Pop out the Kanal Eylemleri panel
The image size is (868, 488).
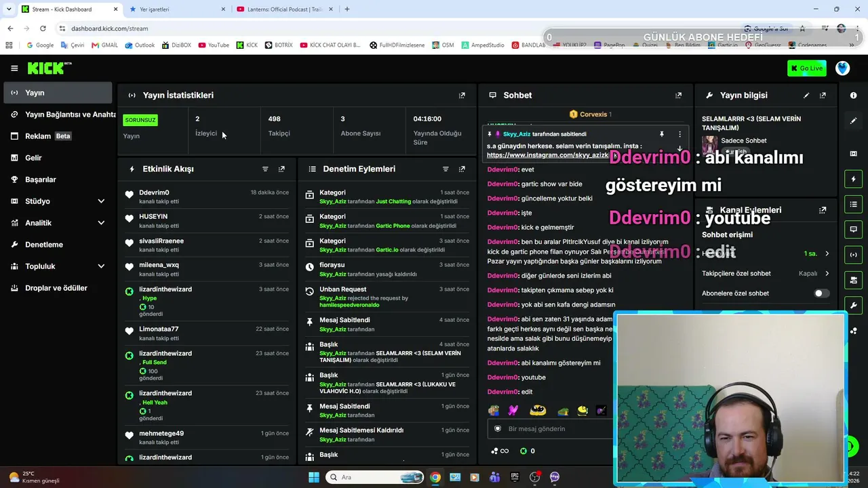click(x=823, y=210)
